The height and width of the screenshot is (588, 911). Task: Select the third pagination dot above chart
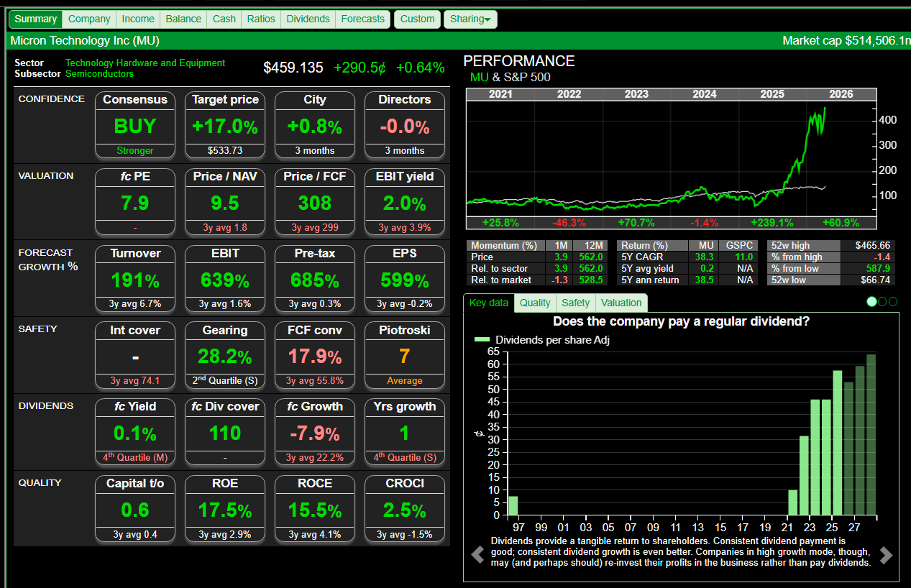tap(893, 302)
